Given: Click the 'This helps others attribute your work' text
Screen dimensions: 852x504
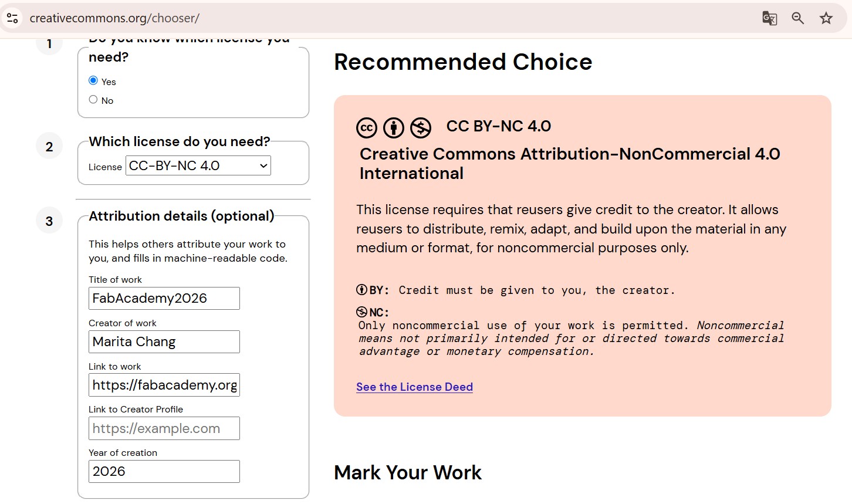Looking at the screenshot, I should tap(188, 251).
